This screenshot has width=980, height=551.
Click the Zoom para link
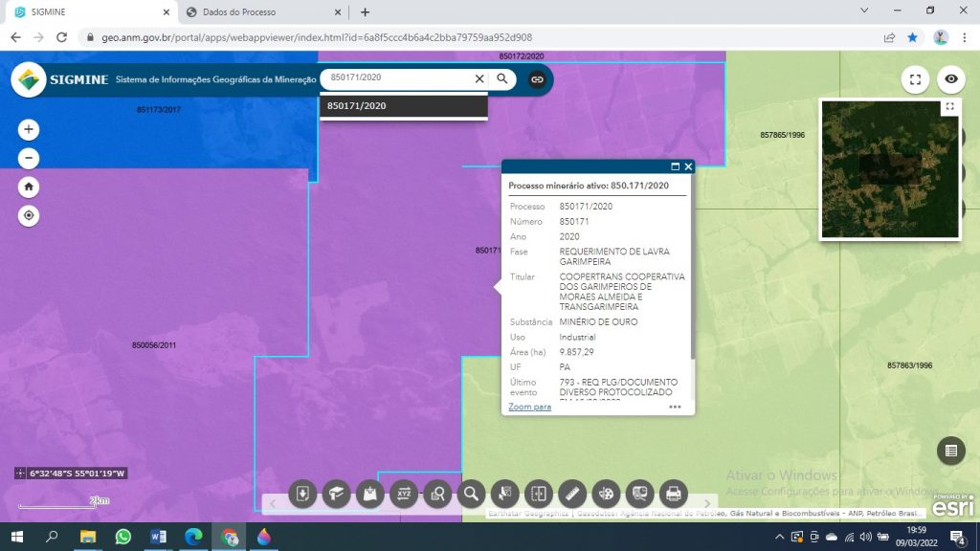coord(529,407)
